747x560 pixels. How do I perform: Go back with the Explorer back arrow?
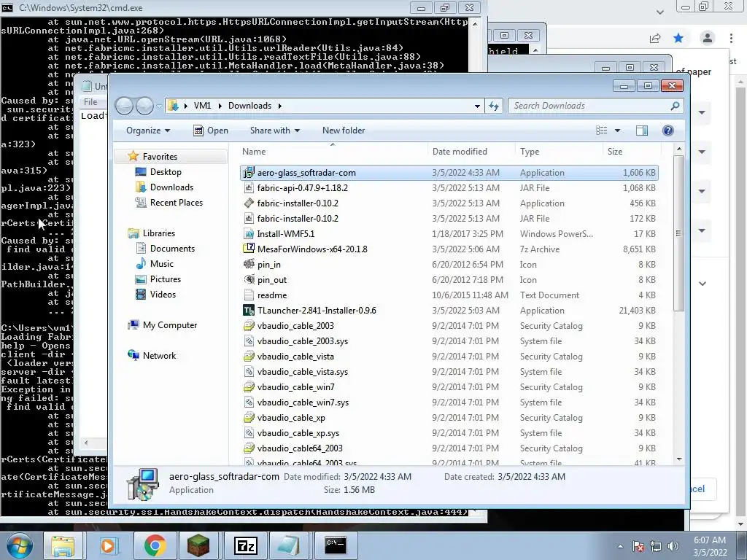pyautogui.click(x=125, y=106)
